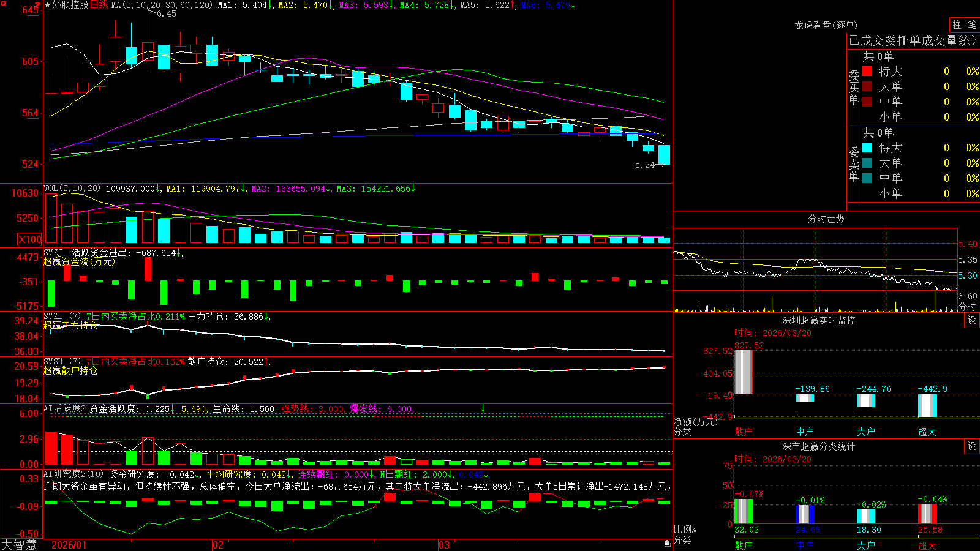Screen dimensions: 980x551
Task: Click the 超赢主力持仓 label
Action: tap(70, 325)
